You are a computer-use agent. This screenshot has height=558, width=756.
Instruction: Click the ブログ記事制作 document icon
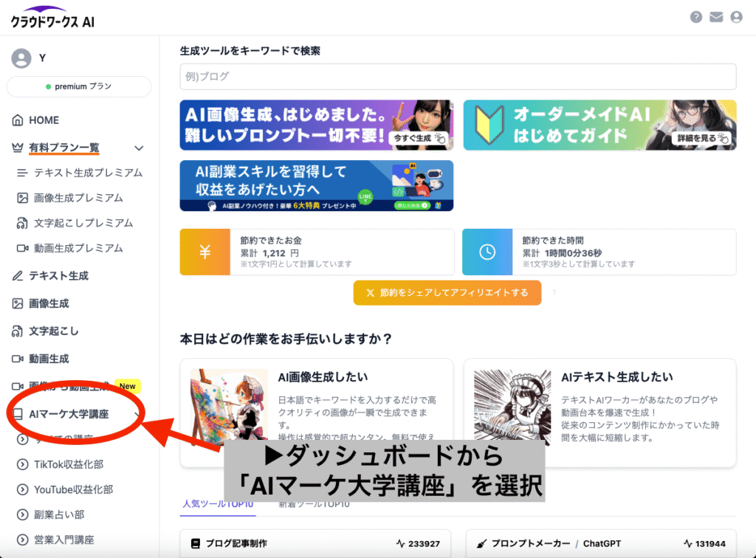click(195, 543)
